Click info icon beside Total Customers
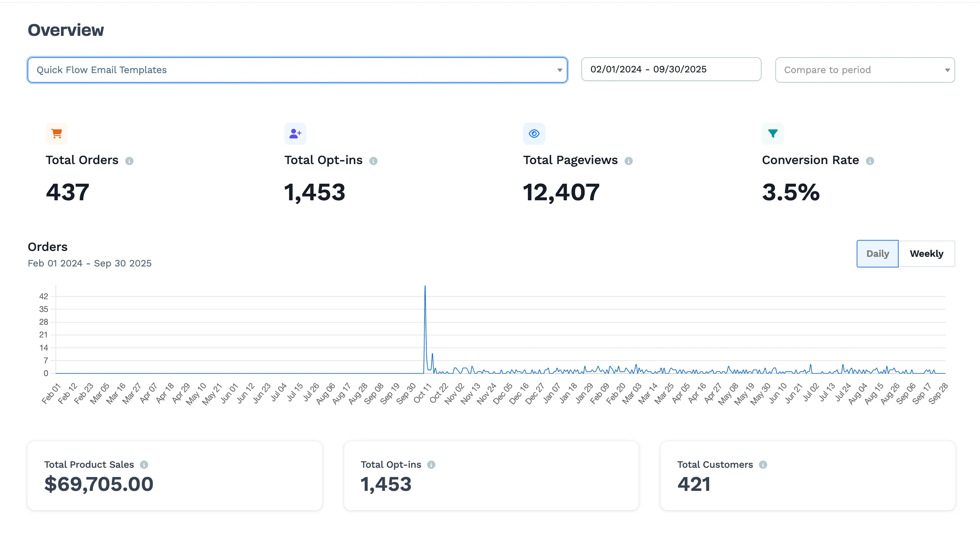Viewport: 980px width, 535px height. 763,465
